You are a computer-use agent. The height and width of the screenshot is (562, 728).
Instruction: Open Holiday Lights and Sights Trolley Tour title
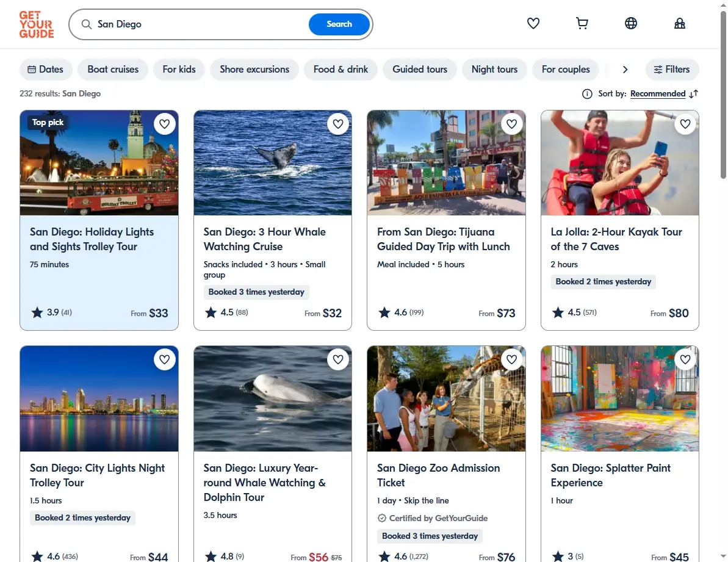pos(92,239)
